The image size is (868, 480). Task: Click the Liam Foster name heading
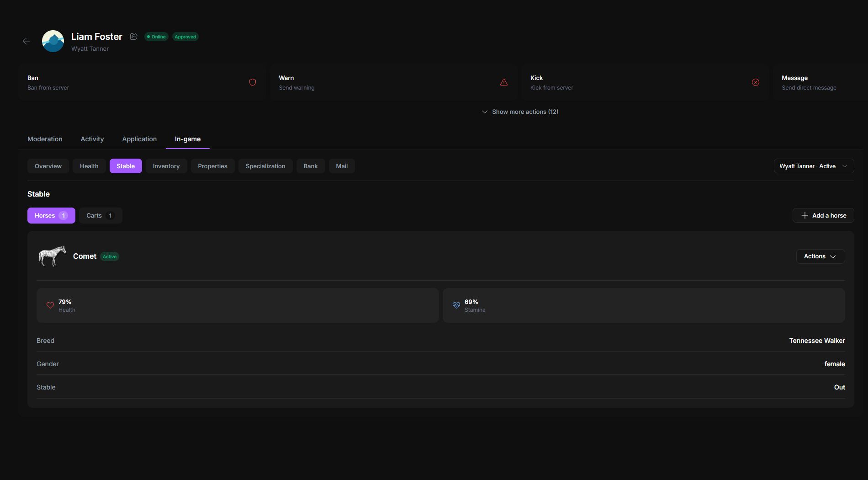tap(97, 37)
